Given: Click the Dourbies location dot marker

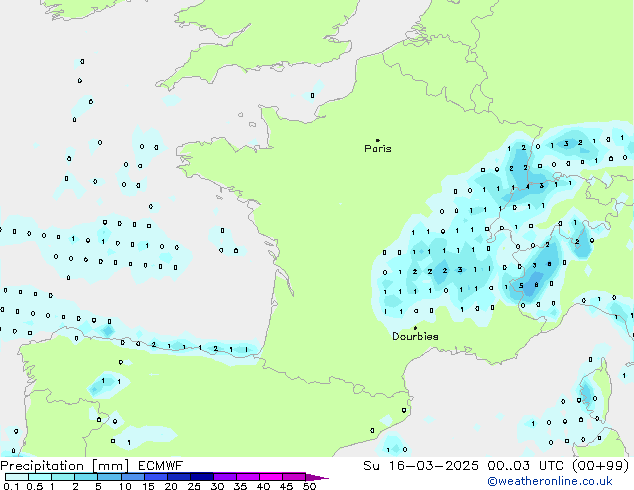Looking at the screenshot, I should (415, 328).
